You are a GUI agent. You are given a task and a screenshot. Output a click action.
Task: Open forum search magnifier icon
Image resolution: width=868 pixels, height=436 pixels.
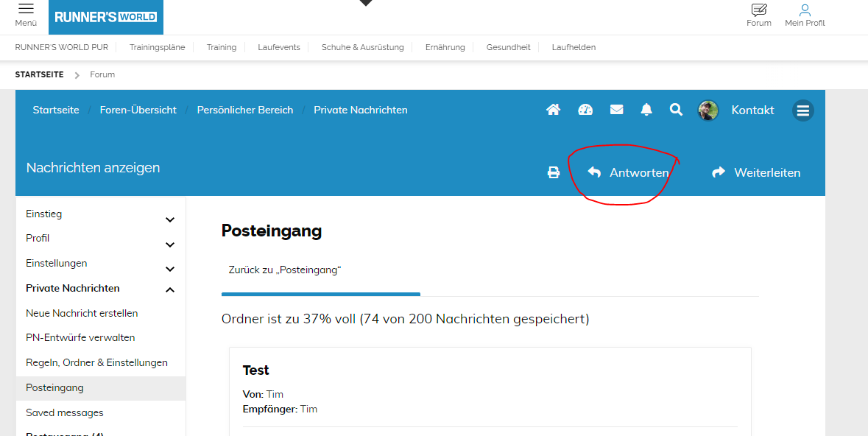click(676, 110)
